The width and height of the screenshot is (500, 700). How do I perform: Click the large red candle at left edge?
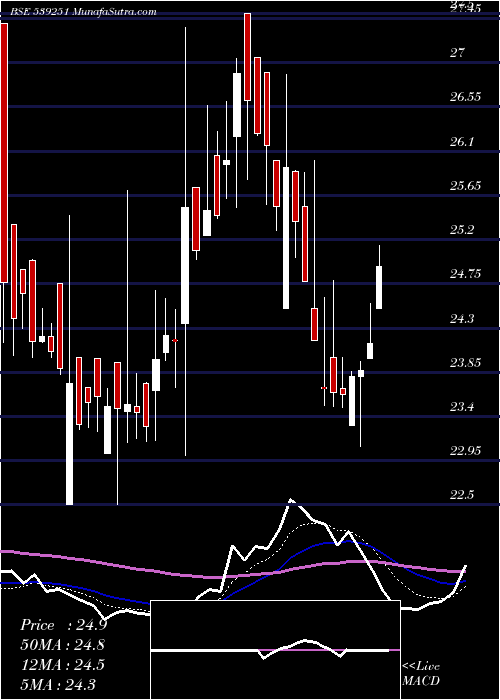(x=4, y=153)
